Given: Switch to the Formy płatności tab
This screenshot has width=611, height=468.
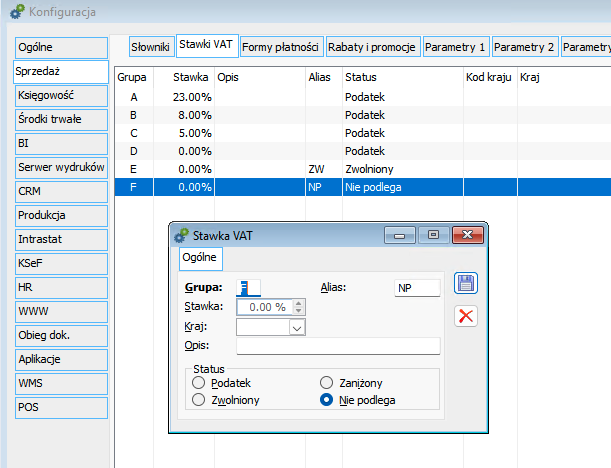Looking at the screenshot, I should [280, 47].
